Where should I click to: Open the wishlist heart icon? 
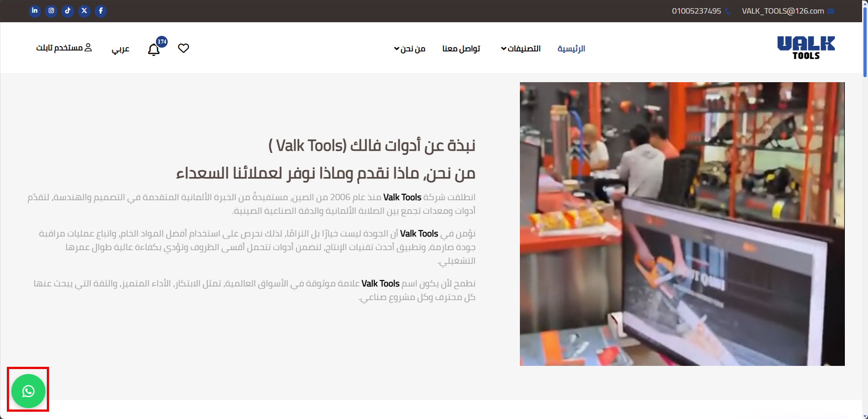click(x=184, y=48)
